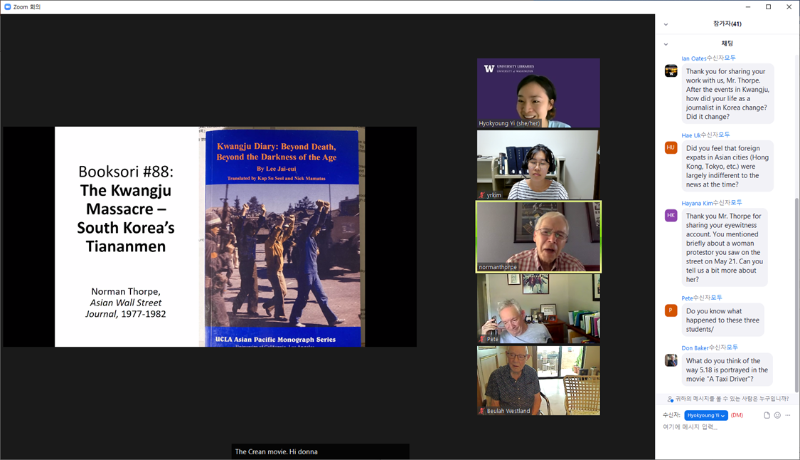Click sender name Pete in chat
Screen dimensions: 800x460
pos(687,298)
